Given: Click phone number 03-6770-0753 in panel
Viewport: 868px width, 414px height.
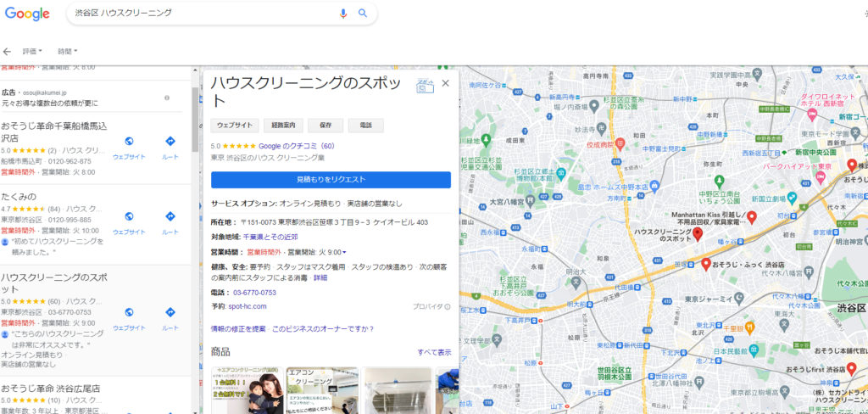Looking at the screenshot, I should [254, 293].
